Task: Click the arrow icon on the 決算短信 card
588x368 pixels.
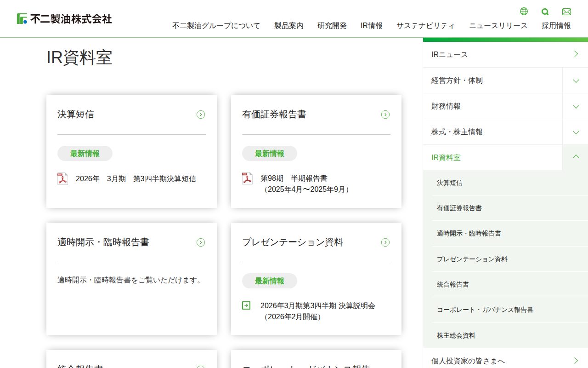Action: 201,115
